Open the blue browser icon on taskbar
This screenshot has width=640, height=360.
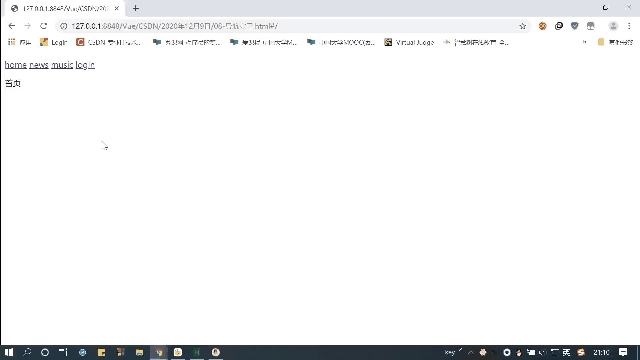[x=82, y=352]
